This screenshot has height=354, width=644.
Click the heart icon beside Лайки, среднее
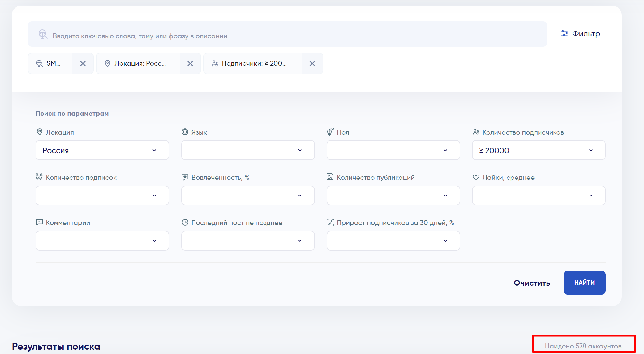476,177
